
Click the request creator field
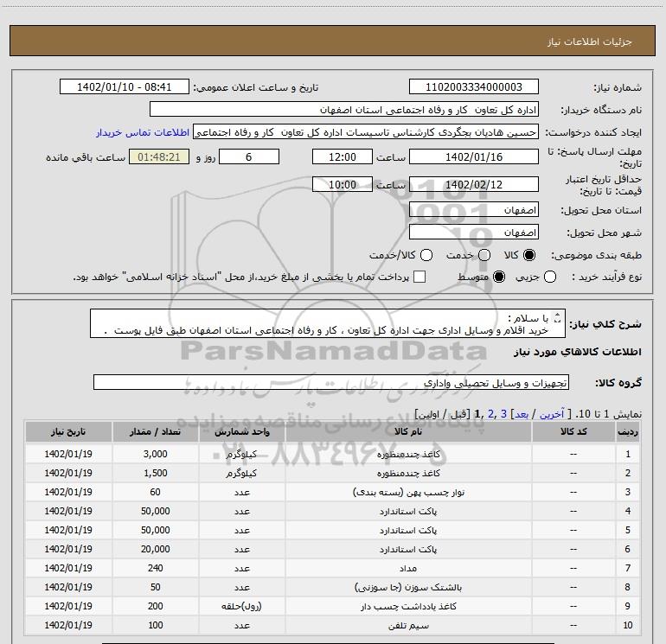click(366, 131)
